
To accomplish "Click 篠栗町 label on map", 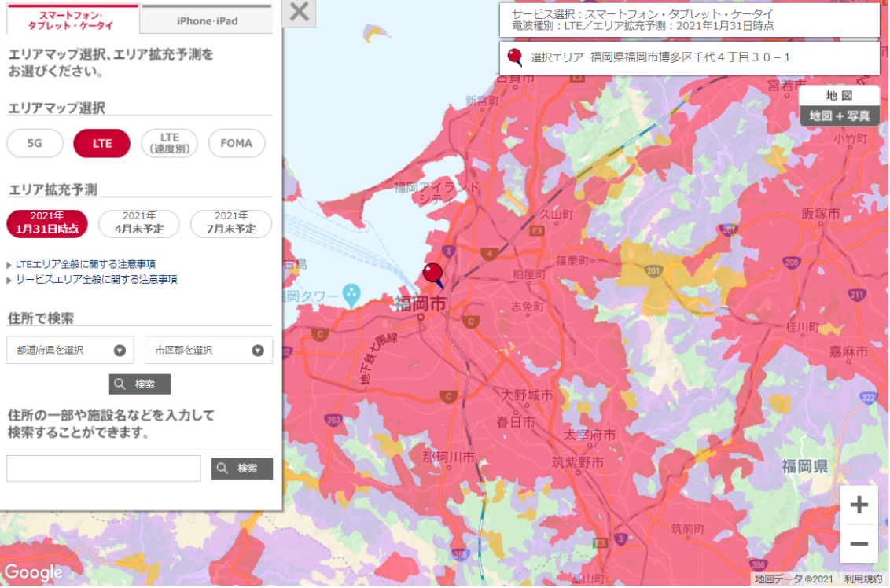I will click(572, 260).
